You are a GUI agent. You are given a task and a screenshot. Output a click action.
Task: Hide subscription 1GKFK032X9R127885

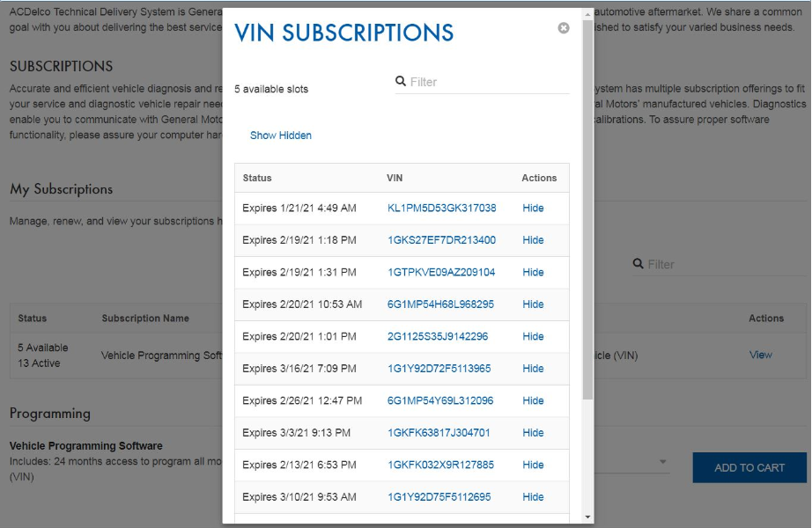(x=533, y=465)
